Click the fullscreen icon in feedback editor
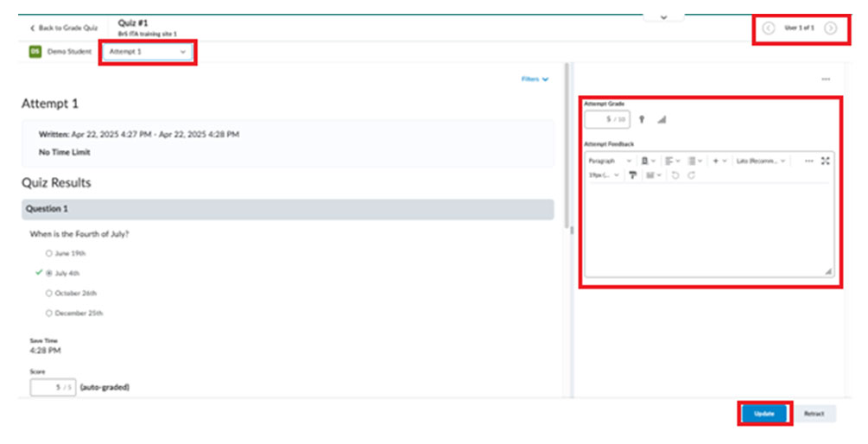The width and height of the screenshot is (868, 444). click(825, 161)
